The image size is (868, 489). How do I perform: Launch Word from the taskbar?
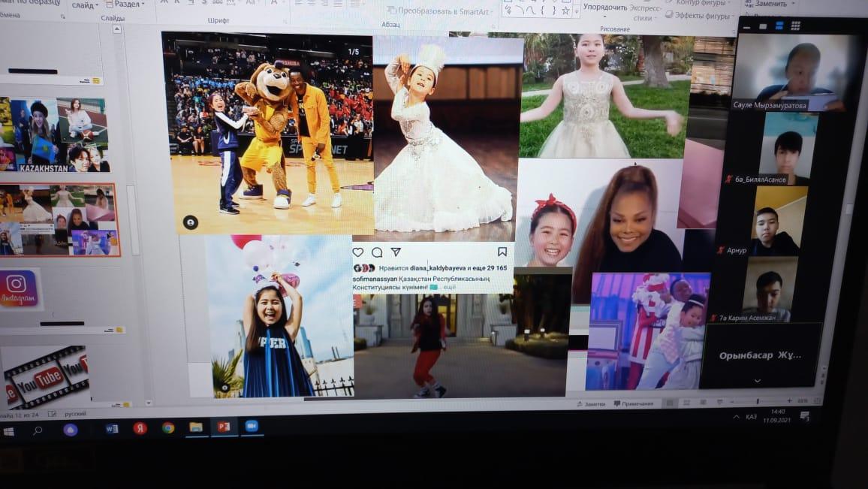click(x=112, y=428)
